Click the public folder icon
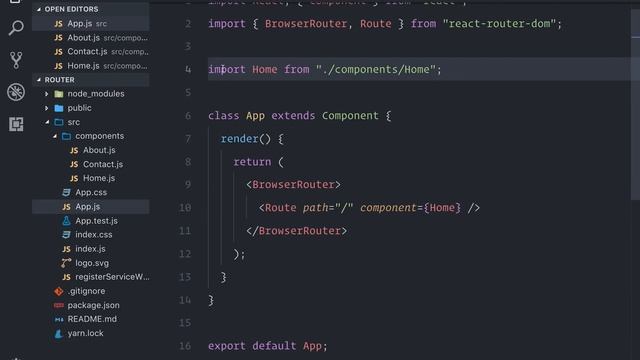The height and width of the screenshot is (360, 640). tap(59, 108)
